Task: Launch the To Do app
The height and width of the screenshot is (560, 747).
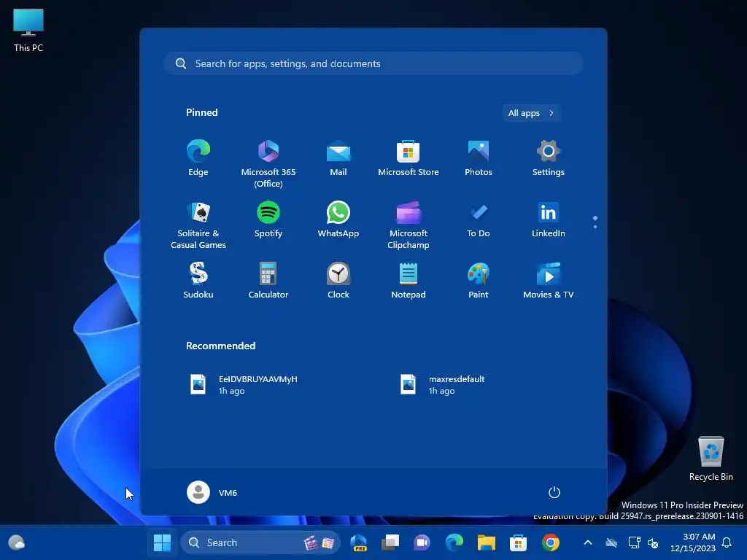Action: [x=479, y=220]
